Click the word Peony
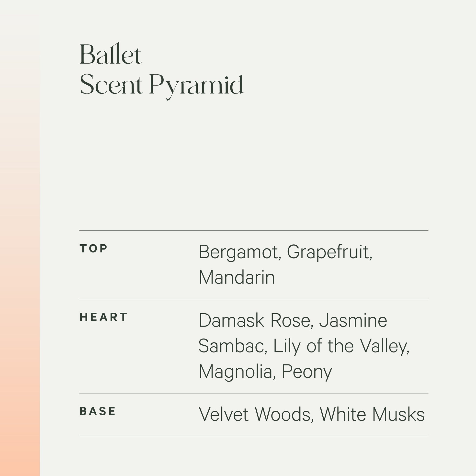The image size is (476, 476). coord(307,371)
